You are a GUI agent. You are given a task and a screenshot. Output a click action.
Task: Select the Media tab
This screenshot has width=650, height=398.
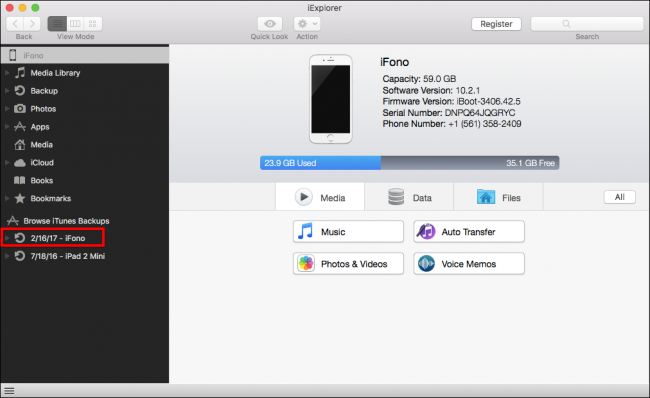320,197
